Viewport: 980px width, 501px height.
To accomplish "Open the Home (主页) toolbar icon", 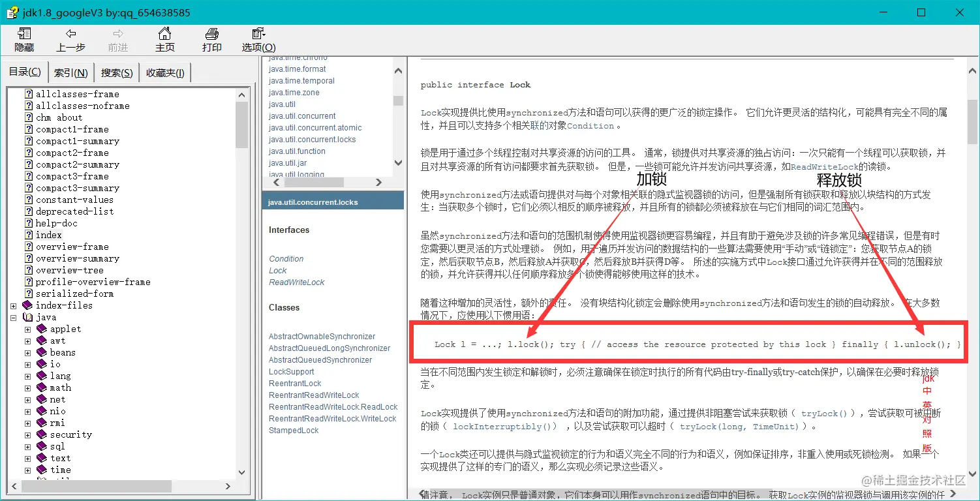I will pyautogui.click(x=165, y=34).
